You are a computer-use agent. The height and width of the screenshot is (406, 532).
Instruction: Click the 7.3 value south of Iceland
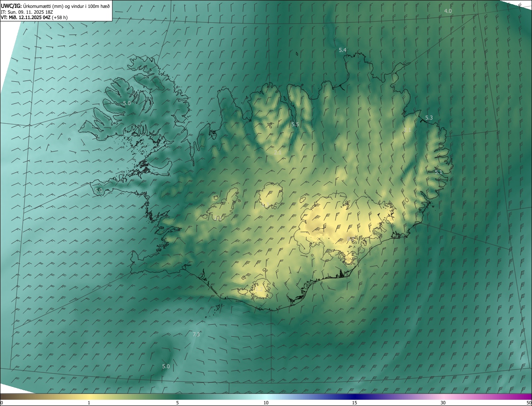pos(197,334)
